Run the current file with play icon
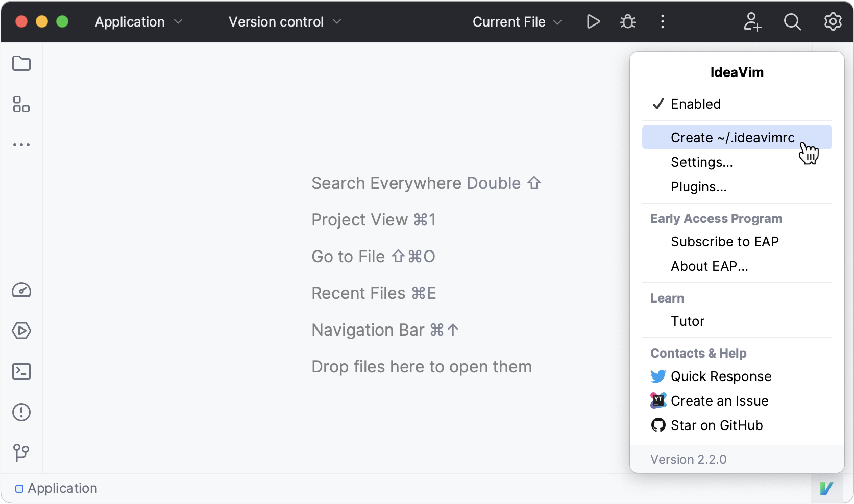This screenshot has height=504, width=854. click(593, 21)
